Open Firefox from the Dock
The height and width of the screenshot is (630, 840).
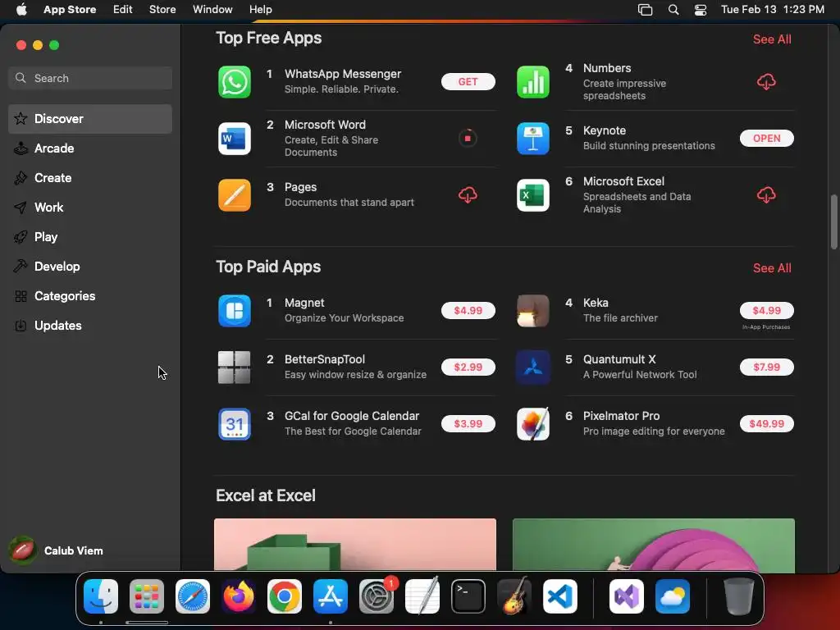(239, 596)
